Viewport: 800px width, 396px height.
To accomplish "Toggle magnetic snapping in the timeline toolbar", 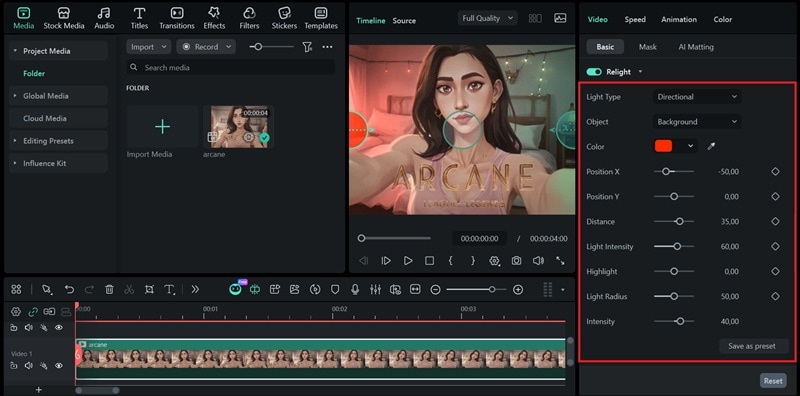I will 255,290.
